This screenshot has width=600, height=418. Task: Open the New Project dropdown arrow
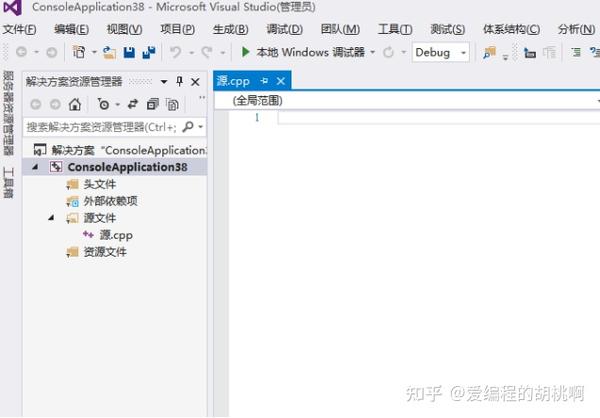(94, 52)
